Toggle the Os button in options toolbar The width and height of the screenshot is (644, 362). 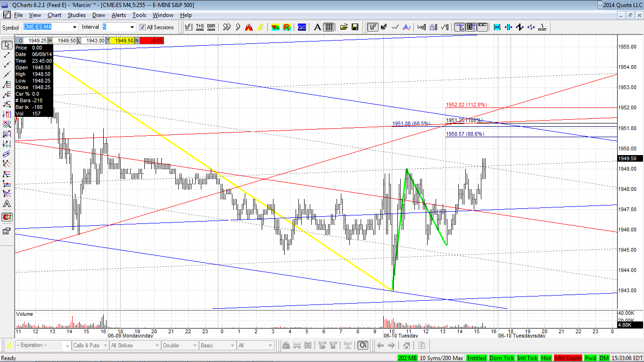tap(363, 346)
